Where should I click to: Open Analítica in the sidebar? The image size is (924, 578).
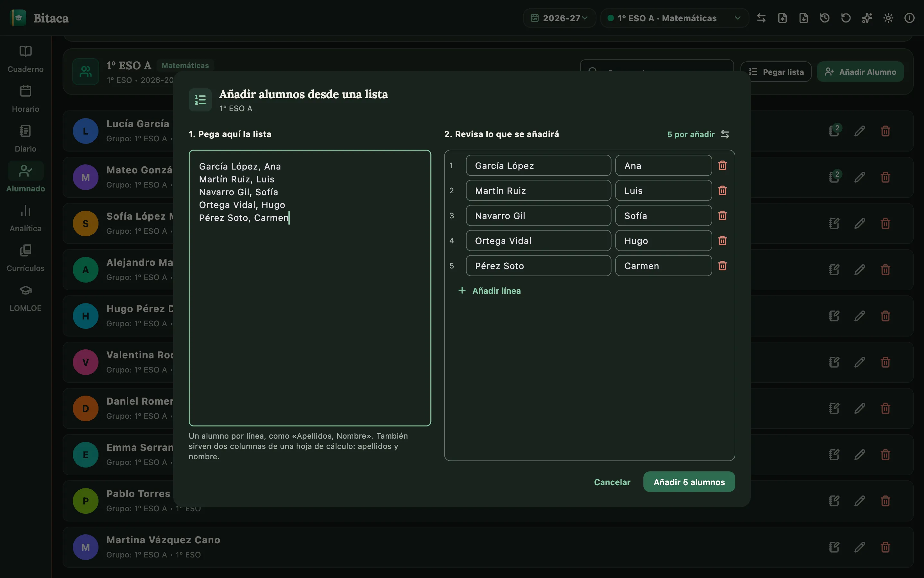26,218
